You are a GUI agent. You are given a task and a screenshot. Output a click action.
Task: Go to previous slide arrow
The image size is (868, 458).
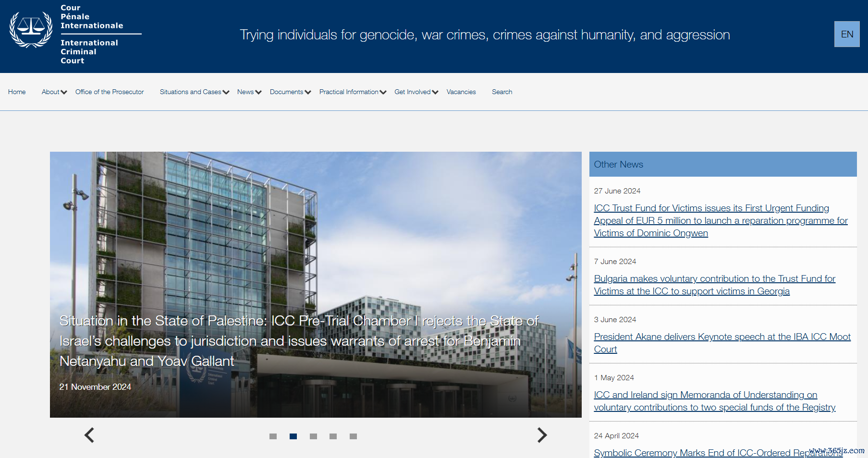89,435
